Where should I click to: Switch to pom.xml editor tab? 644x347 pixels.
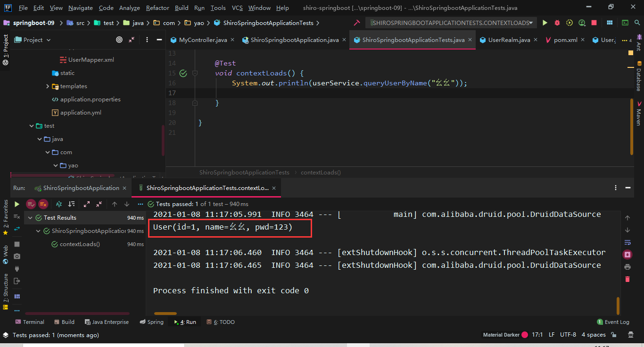point(565,40)
